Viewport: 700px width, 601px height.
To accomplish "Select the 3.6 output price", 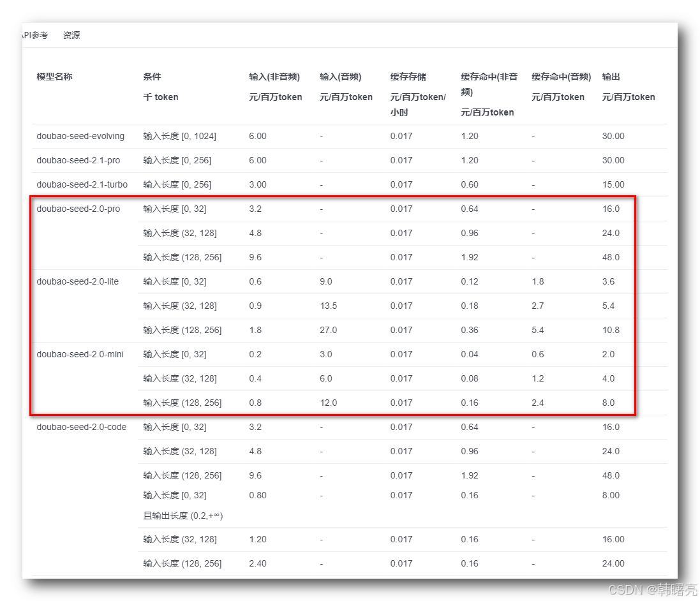I will 608,282.
